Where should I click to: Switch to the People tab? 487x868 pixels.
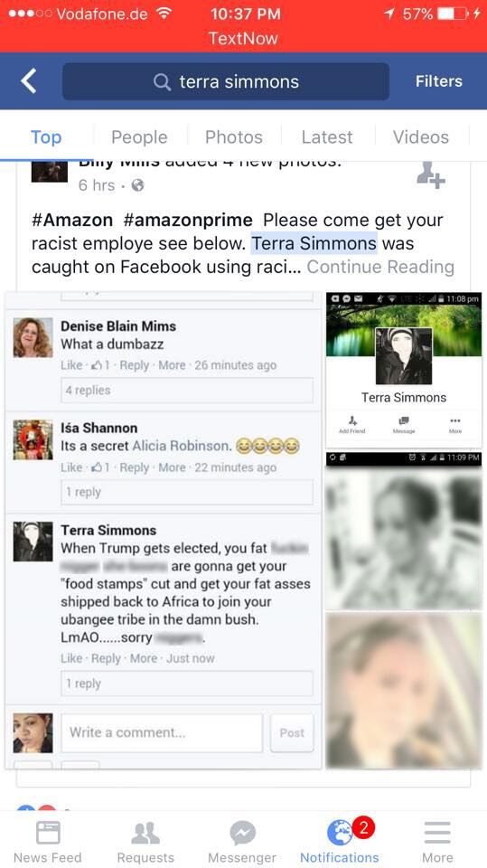(x=139, y=137)
